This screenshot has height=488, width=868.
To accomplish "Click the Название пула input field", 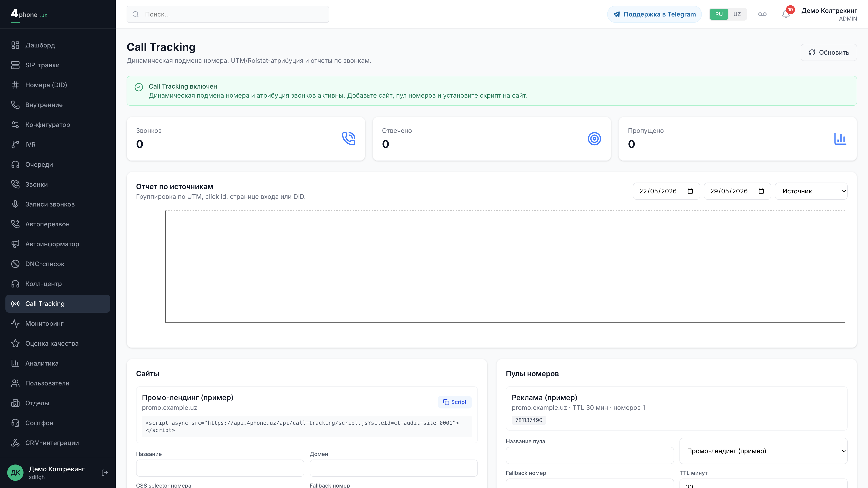I will [x=590, y=455].
